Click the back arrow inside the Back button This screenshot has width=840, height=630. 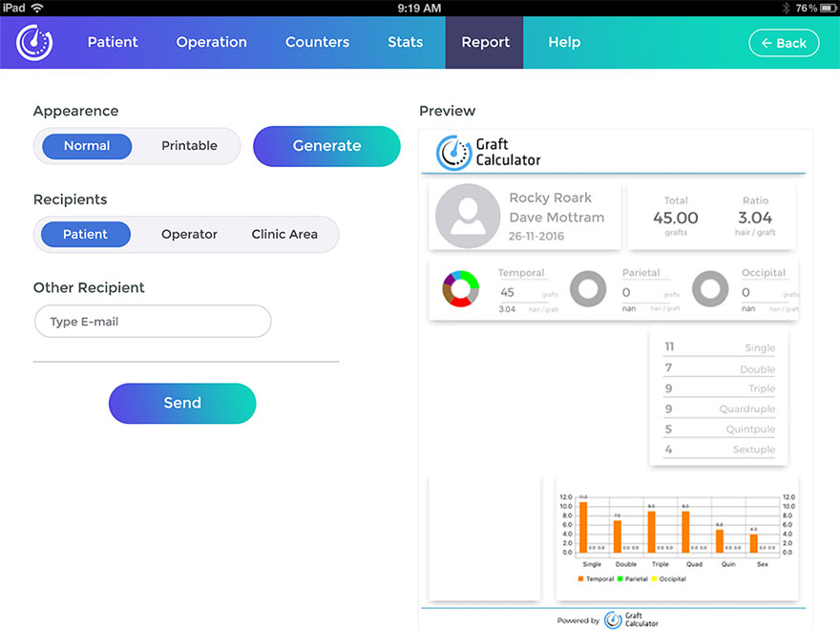pos(766,43)
